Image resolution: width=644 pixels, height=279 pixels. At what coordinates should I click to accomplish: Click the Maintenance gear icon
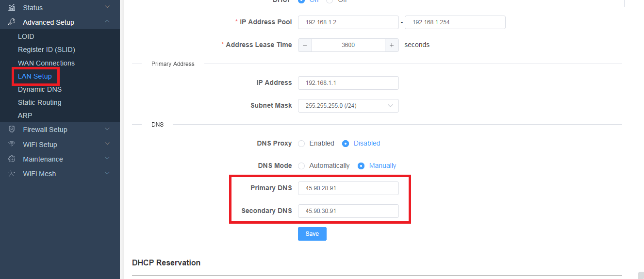point(12,159)
